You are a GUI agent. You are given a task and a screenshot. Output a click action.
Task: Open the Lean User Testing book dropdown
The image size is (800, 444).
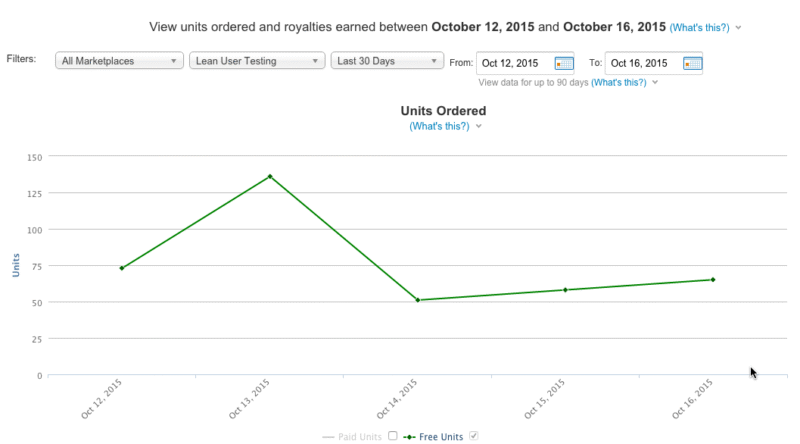click(256, 61)
